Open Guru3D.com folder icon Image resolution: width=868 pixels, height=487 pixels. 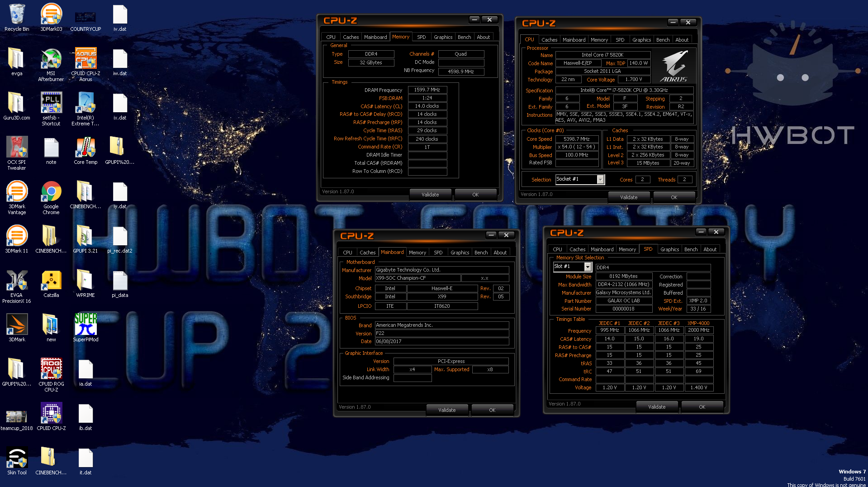17,106
